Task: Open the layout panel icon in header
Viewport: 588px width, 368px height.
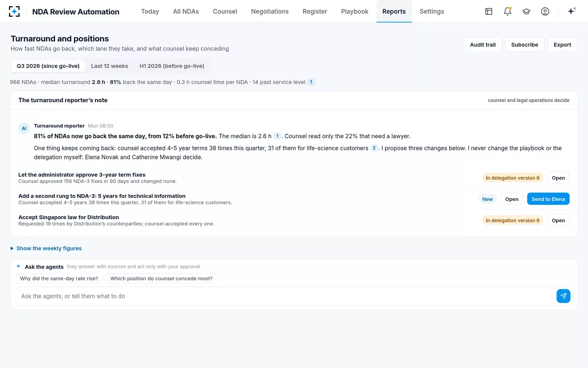Action: [489, 11]
